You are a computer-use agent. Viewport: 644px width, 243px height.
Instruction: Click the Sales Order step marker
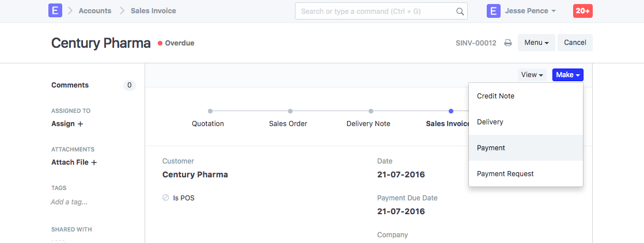click(290, 111)
